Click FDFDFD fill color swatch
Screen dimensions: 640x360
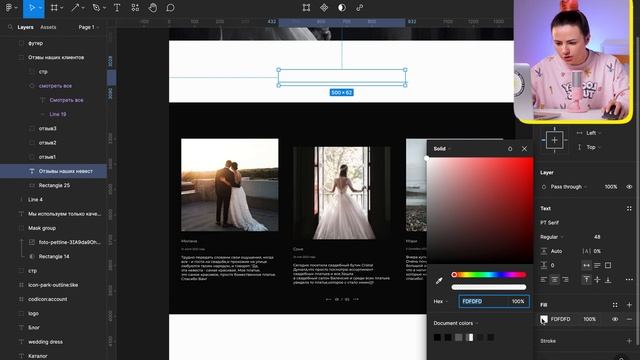pos(544,319)
